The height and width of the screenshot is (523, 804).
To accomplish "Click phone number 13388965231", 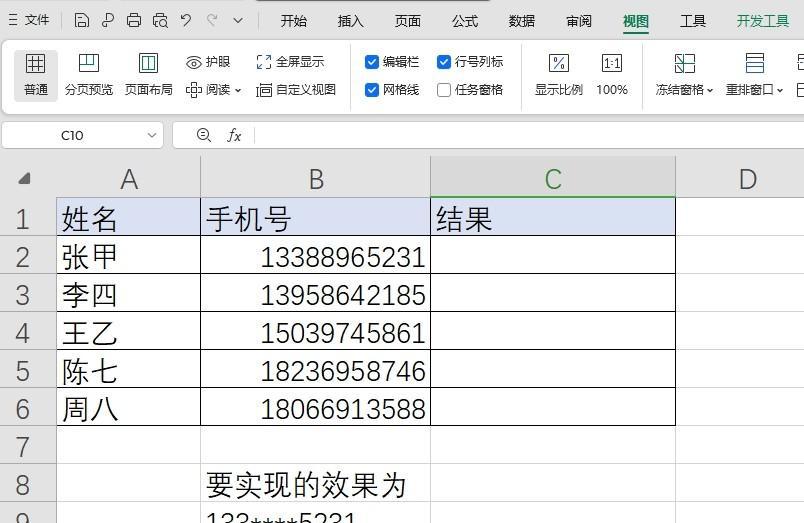I will coord(315,255).
